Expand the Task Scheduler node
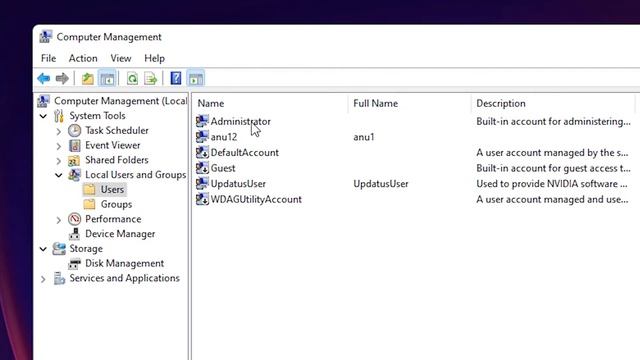The image size is (640, 360). pyautogui.click(x=58, y=131)
